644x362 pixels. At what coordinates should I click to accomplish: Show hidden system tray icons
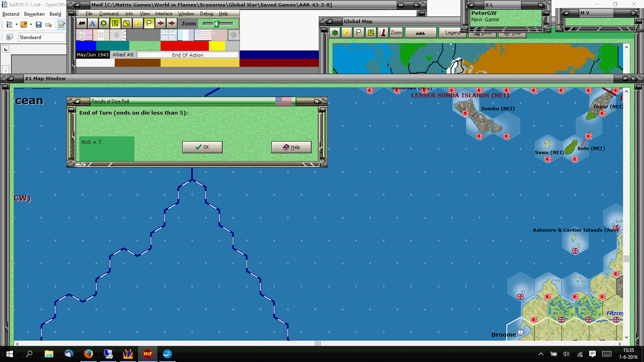point(541,354)
